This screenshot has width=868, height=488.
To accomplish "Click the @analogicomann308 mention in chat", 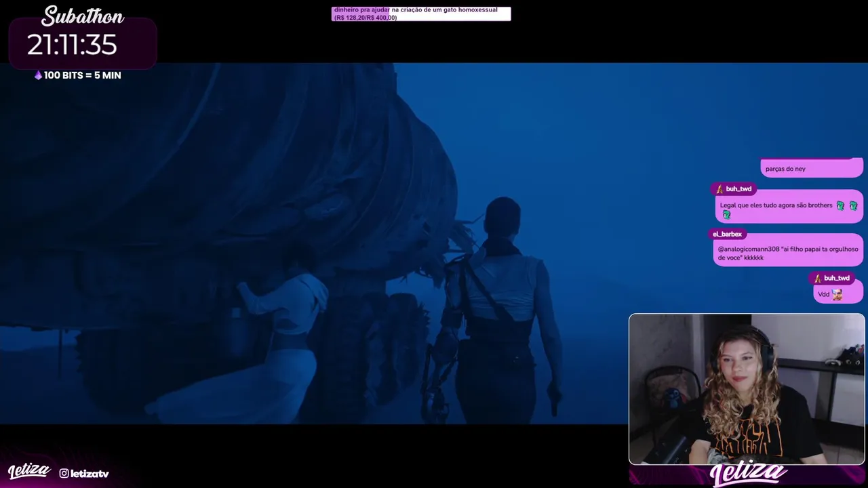I will (749, 249).
